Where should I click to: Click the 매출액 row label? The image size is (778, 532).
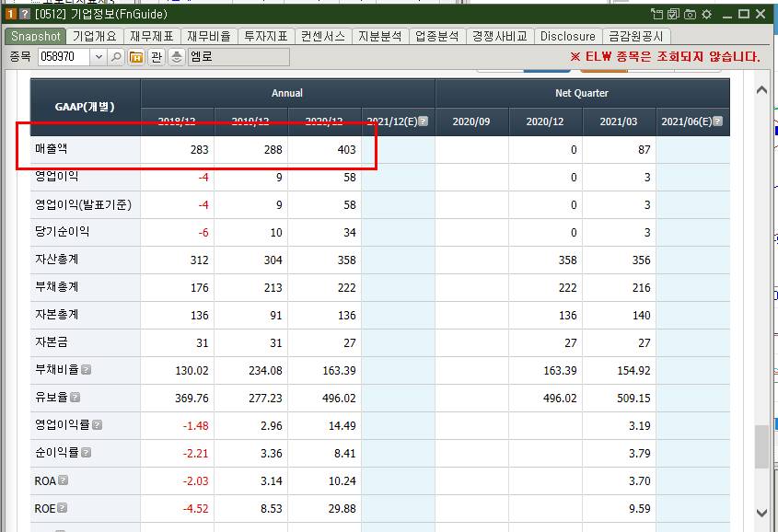[52, 149]
